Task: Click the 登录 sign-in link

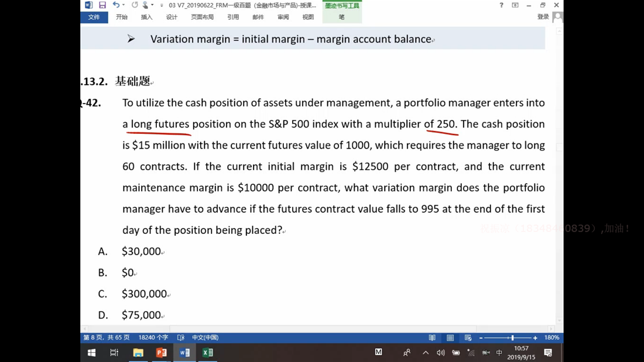Action: [x=543, y=17]
